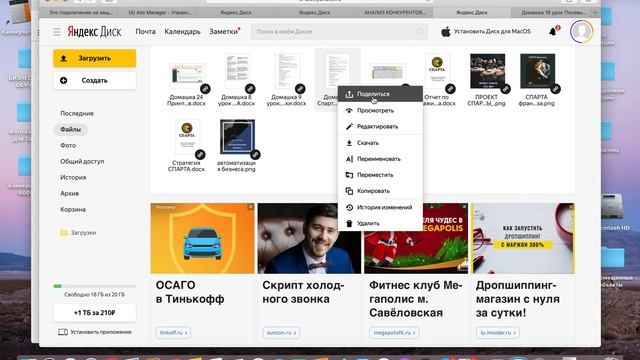Switch to the АНАЛИЗ КОНКУРЕНТОВ browser tab
Screen dimensions: 640x360
(x=395, y=13)
